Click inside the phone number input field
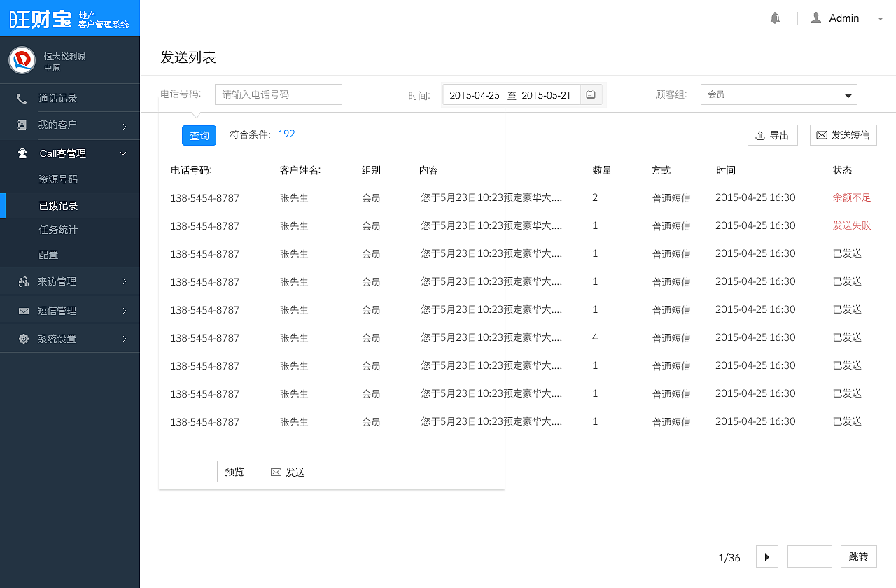 pyautogui.click(x=278, y=94)
